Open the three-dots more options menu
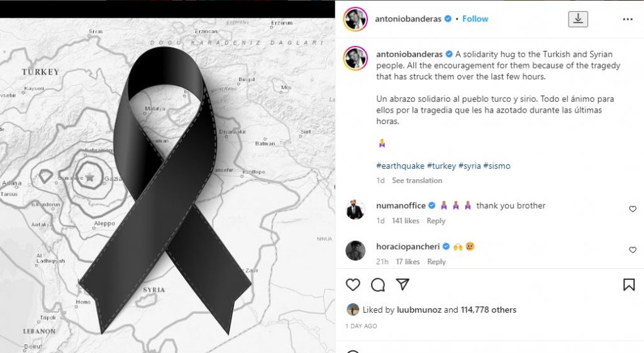 coord(628,20)
